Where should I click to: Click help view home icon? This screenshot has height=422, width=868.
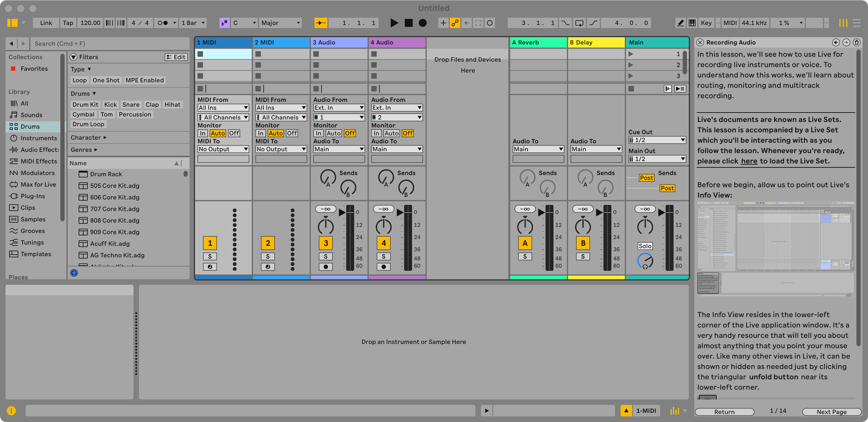[x=857, y=42]
